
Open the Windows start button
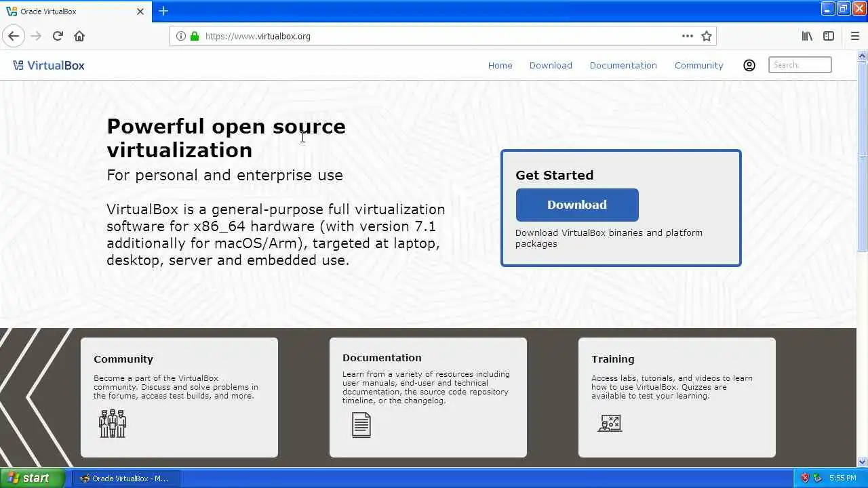pos(33,478)
